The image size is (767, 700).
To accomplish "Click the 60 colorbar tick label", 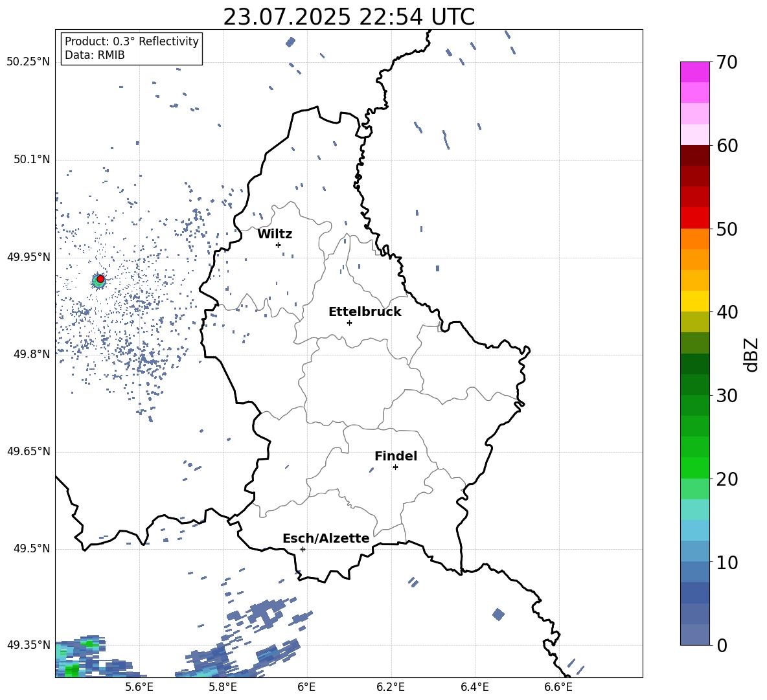I will click(x=727, y=146).
